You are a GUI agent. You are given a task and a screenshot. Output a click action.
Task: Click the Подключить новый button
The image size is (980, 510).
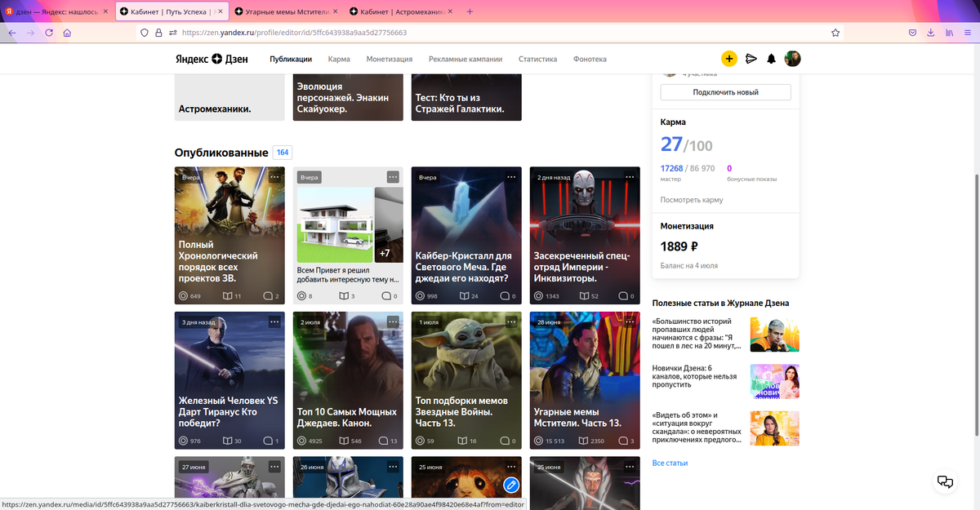point(725,92)
